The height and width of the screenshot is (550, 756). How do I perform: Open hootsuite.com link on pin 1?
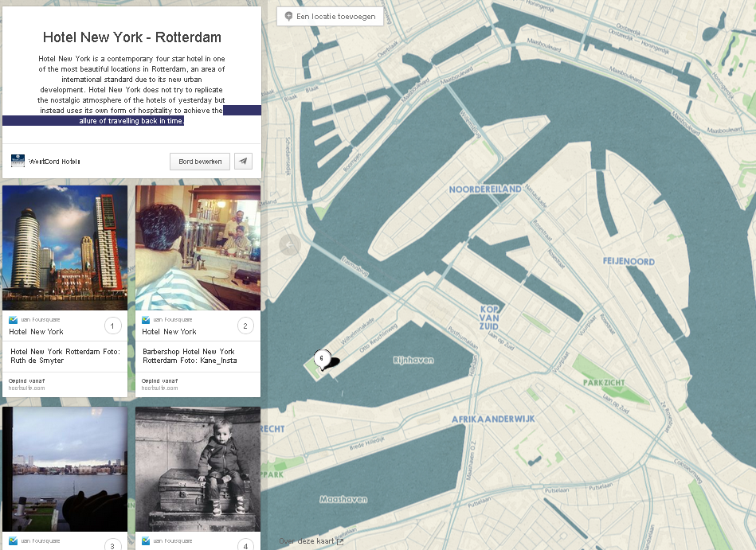pos(26,388)
